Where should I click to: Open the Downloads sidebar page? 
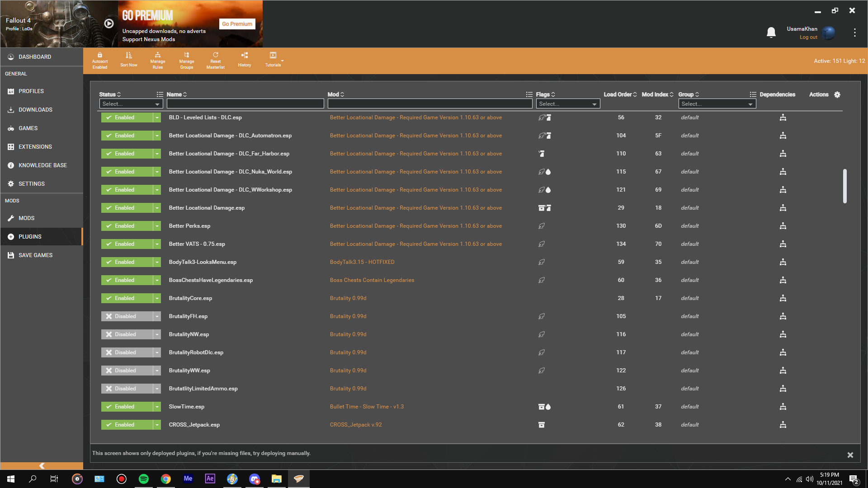point(35,110)
